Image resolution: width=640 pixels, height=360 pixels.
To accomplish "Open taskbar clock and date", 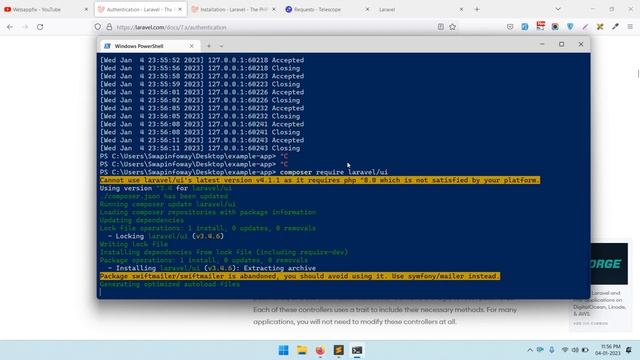I will pyautogui.click(x=608, y=350).
